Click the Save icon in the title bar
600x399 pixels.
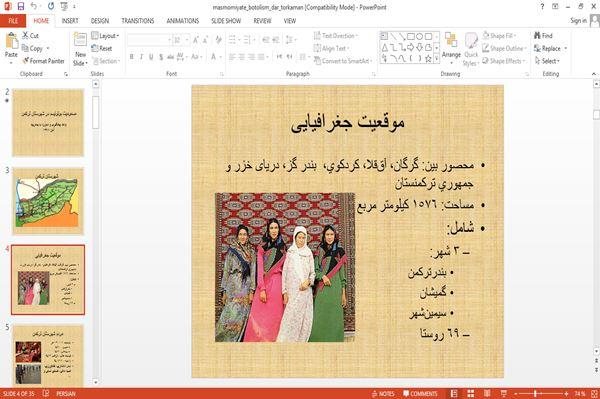tap(20, 6)
